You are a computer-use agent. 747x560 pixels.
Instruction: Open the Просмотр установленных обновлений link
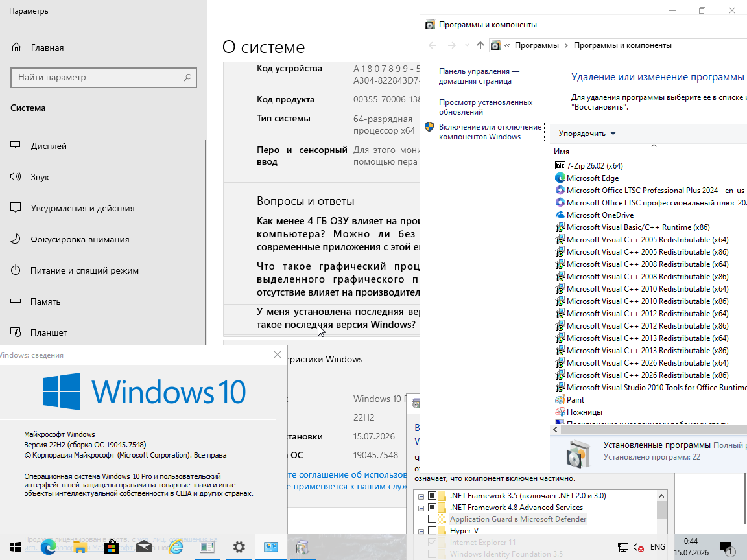click(x=486, y=107)
